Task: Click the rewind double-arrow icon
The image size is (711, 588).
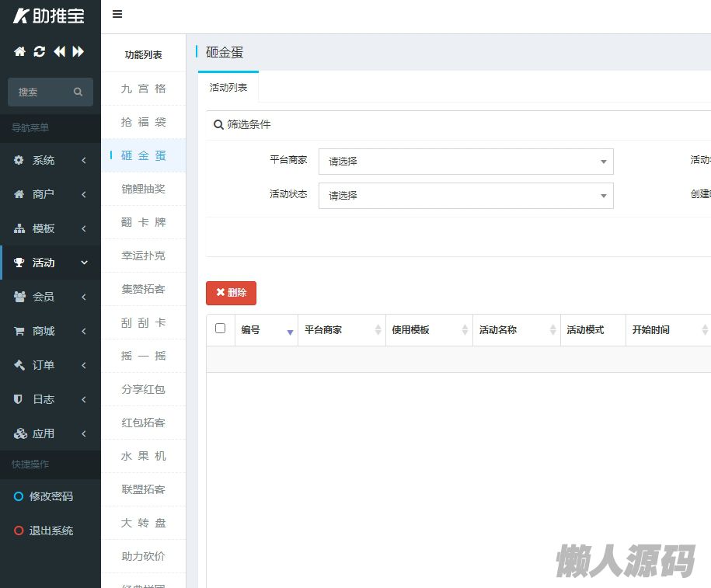Action: (x=59, y=52)
